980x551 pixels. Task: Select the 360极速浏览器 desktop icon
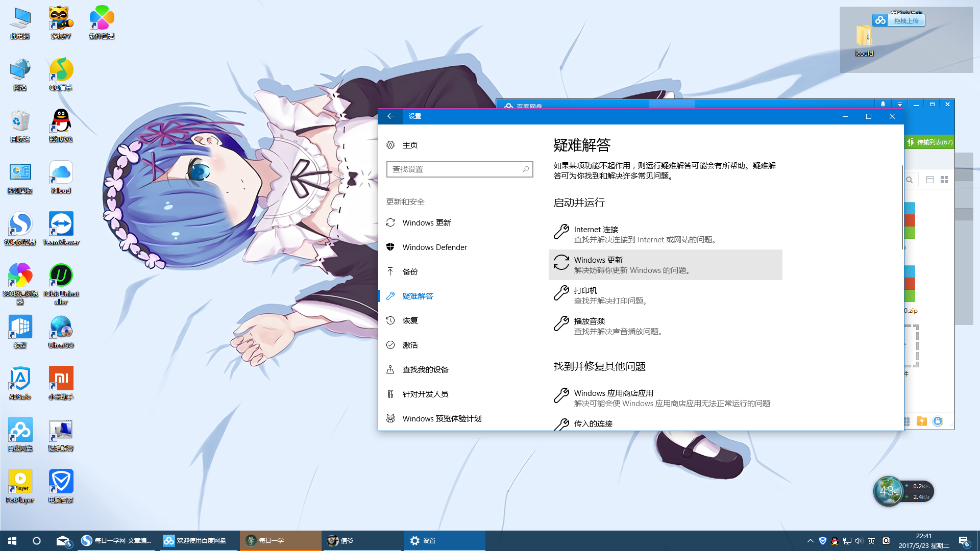[x=20, y=284]
